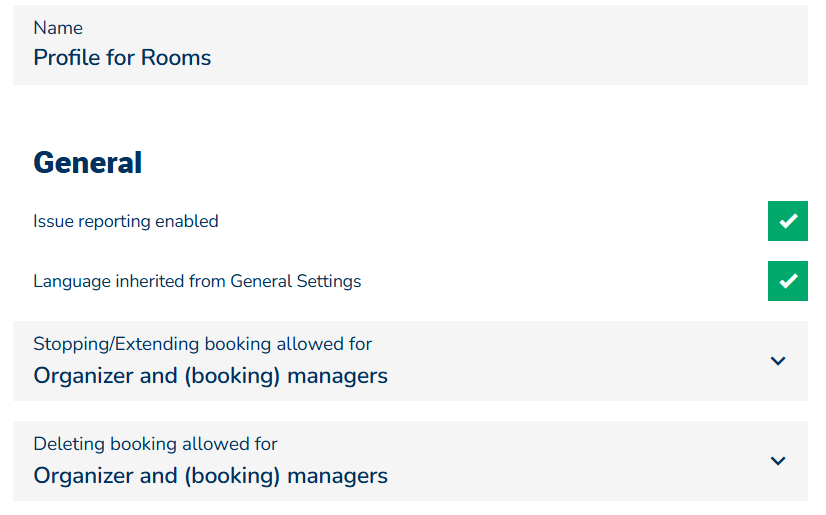The height and width of the screenshot is (515, 826).
Task: Click the checkmark icon beside Language inherited
Action: point(788,281)
